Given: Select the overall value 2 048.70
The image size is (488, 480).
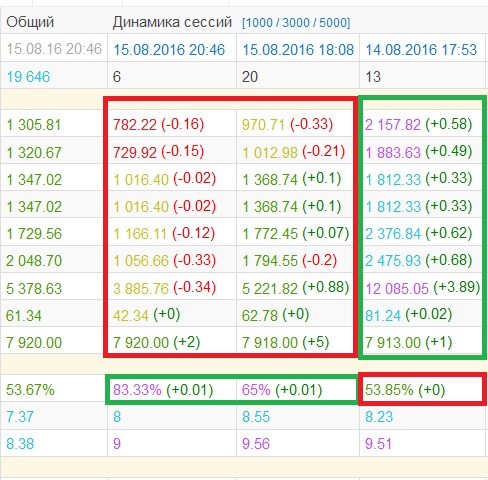Looking at the screenshot, I should point(34,261).
